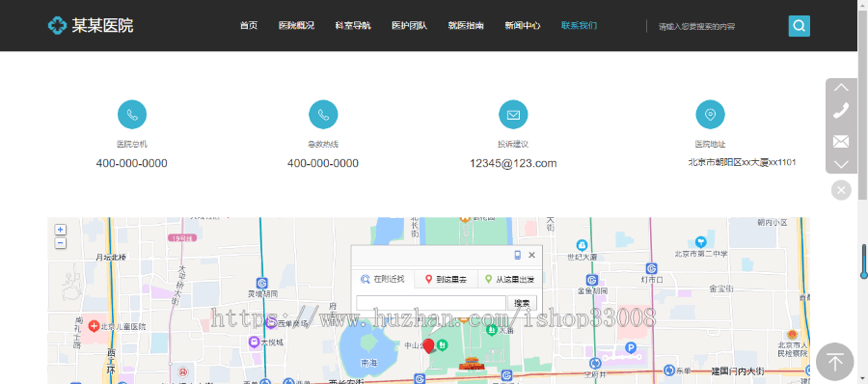Click parking P icon on map
Image resolution: width=868 pixels, height=384 pixels.
(630, 347)
